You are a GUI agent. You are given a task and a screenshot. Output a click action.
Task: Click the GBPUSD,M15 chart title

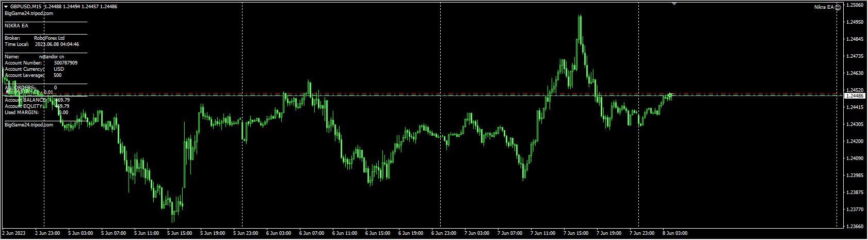[26, 7]
